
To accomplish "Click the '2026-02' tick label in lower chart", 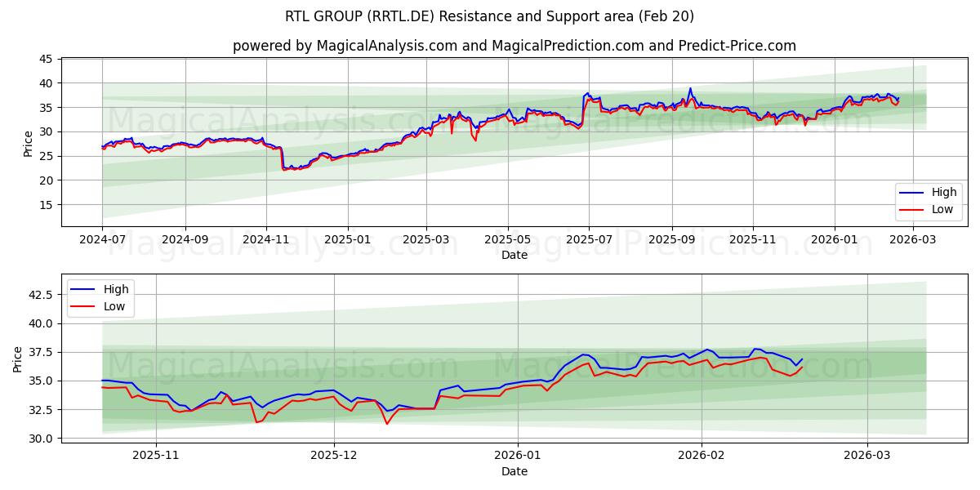I will [x=702, y=457].
